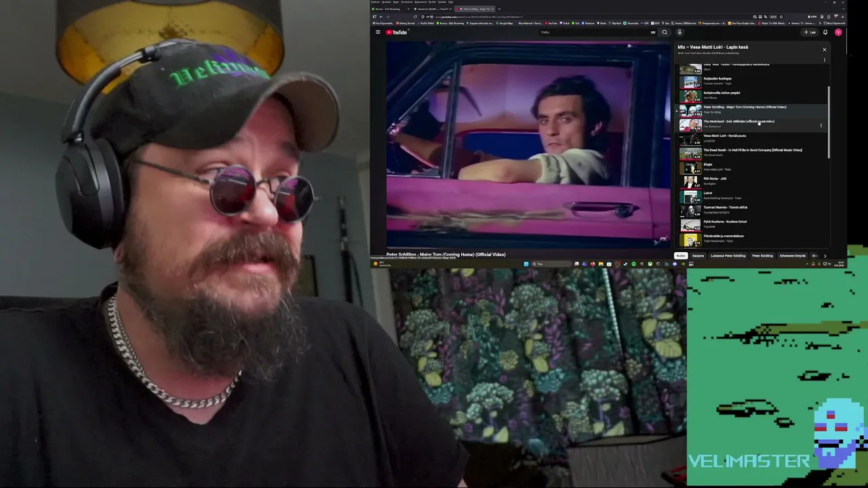868x488 pixels.
Task: Click the Windows taskbar search box
Action: (x=551, y=264)
